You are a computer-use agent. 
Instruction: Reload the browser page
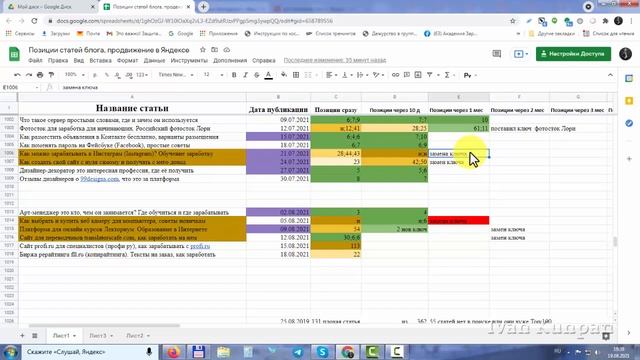coord(34,21)
